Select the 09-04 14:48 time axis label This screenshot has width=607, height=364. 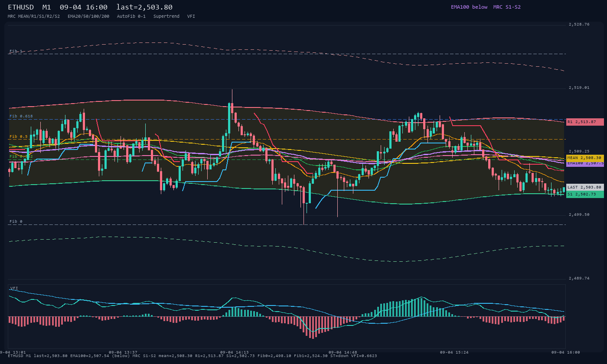[343, 352]
